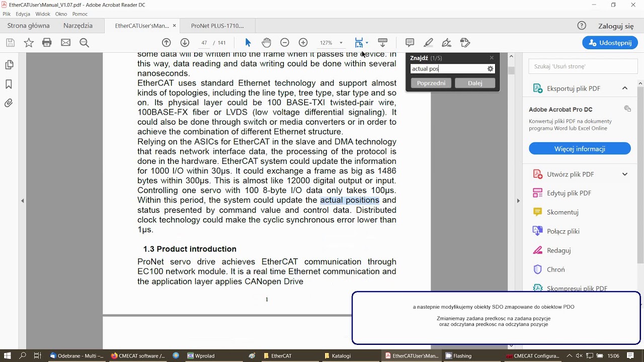Go to next page with down arrow
This screenshot has height=362, width=644.
coord(185,43)
